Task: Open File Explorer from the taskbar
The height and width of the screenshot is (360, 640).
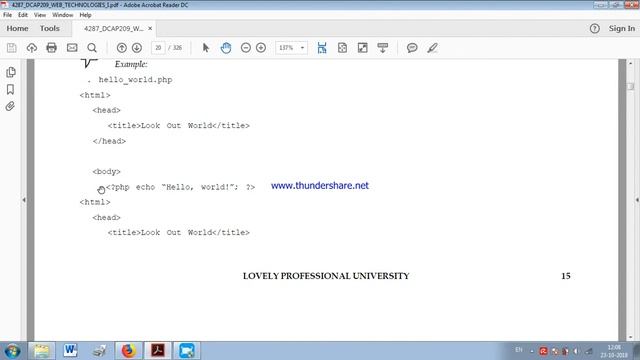Action: 41,351
